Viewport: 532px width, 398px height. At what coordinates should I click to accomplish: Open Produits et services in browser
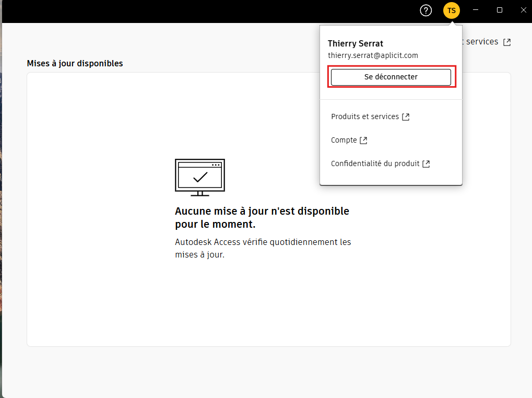365,116
